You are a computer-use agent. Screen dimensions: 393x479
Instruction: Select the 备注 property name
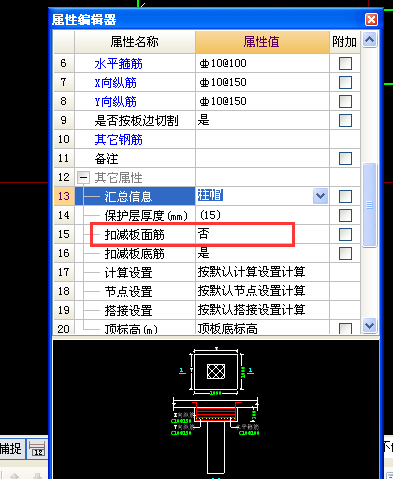pos(106,158)
